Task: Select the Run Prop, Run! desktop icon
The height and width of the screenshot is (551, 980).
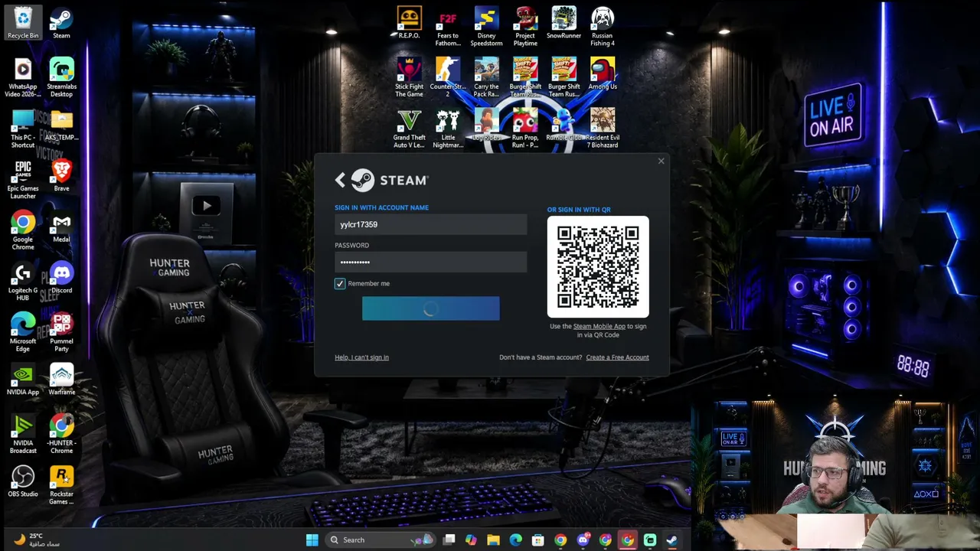Action: (x=525, y=129)
